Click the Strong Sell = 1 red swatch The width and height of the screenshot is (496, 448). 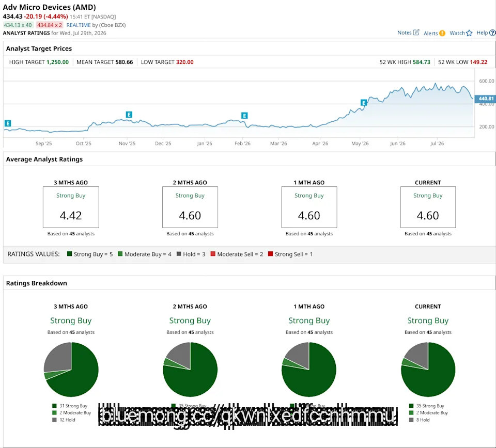270,254
